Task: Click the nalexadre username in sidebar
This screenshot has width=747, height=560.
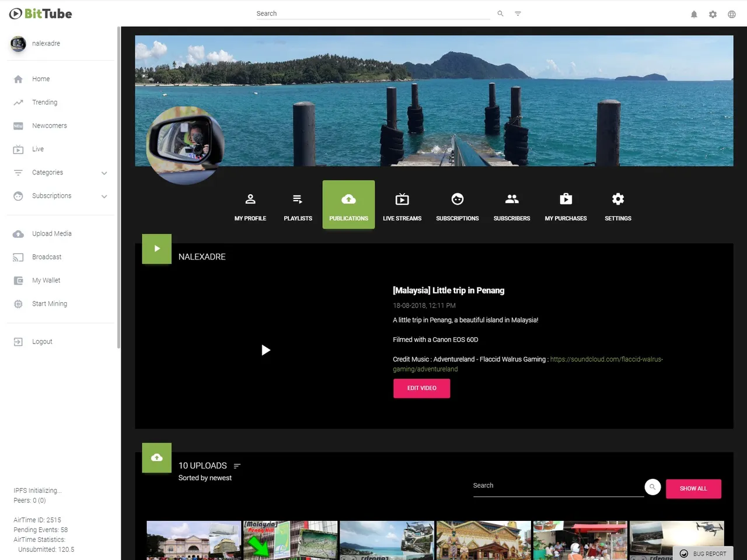Action: pos(46,44)
